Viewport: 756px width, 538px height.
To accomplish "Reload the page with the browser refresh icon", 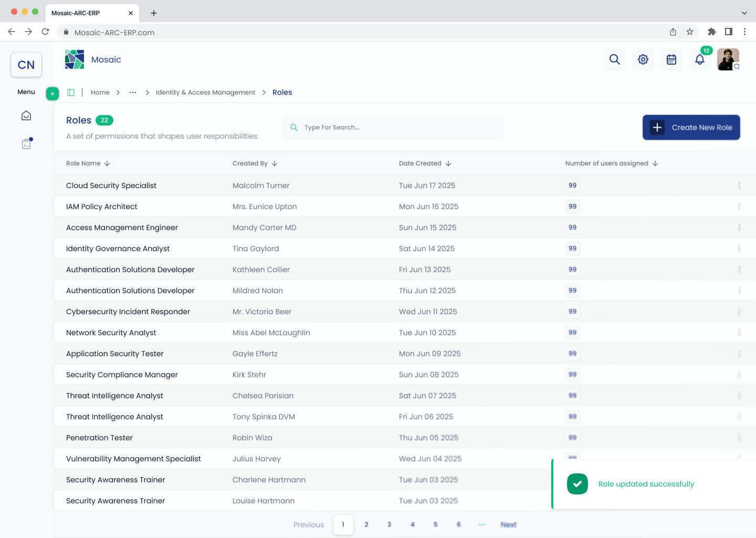I will 46,32.
